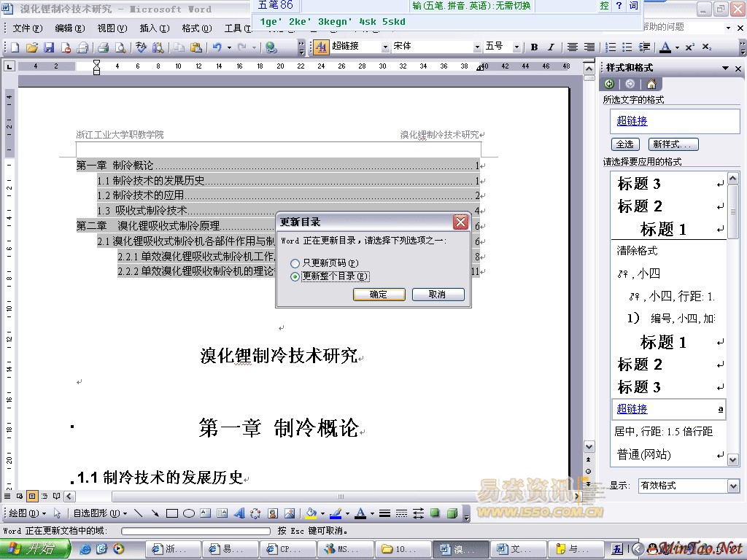747x560 pixels.
Task: Select the Rectangle drawing tool
Action: click(172, 513)
